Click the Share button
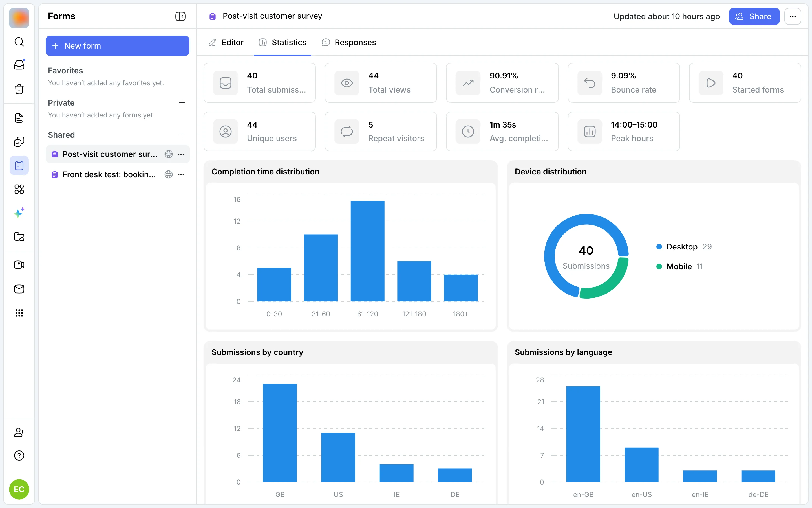812x508 pixels. click(754, 16)
